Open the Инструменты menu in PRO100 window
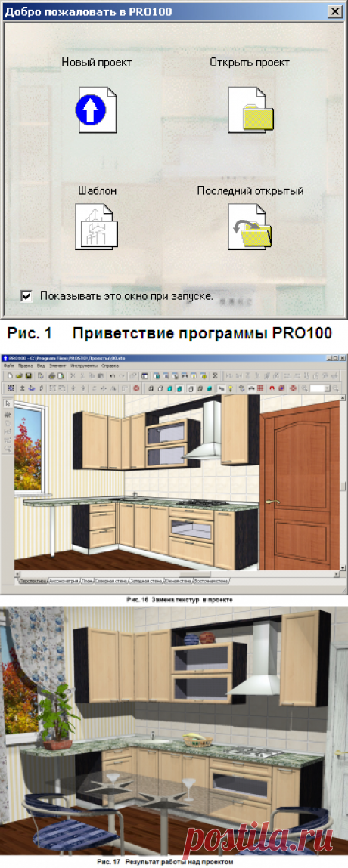Screen dimensions: 348x868 [x=84, y=366]
